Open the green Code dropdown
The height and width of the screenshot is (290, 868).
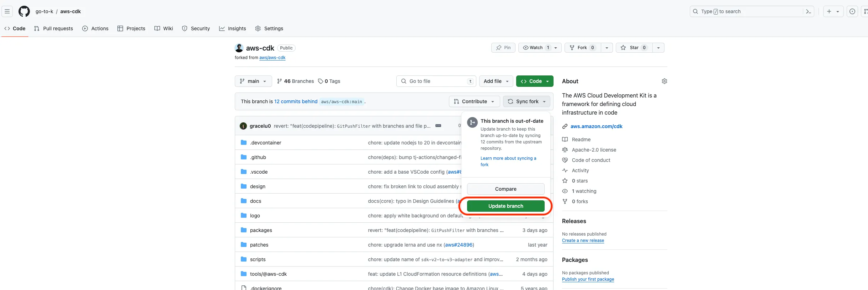535,81
